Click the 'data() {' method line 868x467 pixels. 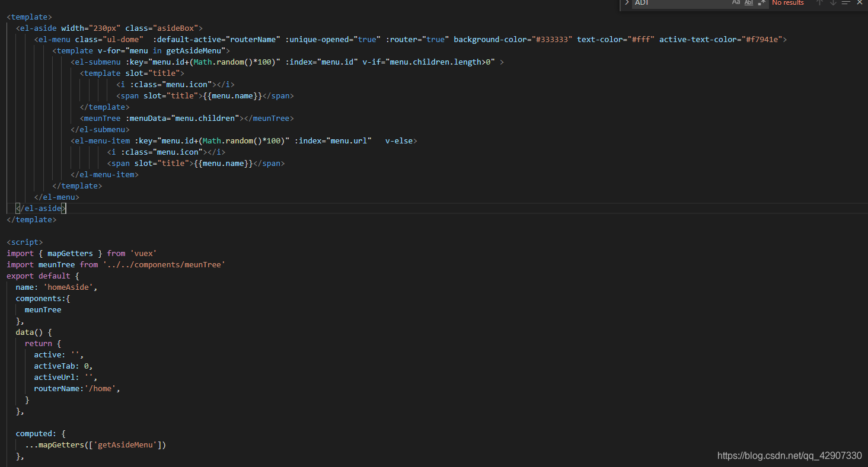34,332
